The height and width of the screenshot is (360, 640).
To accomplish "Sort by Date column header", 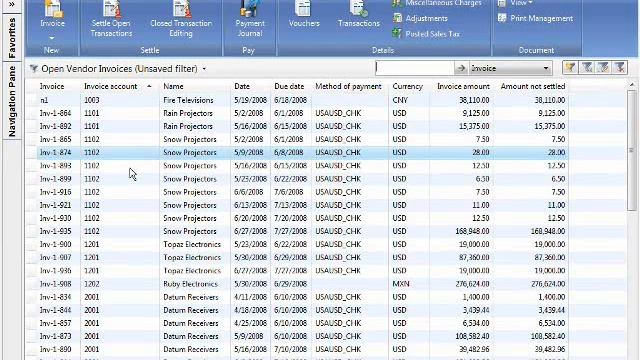I will pos(242,87).
